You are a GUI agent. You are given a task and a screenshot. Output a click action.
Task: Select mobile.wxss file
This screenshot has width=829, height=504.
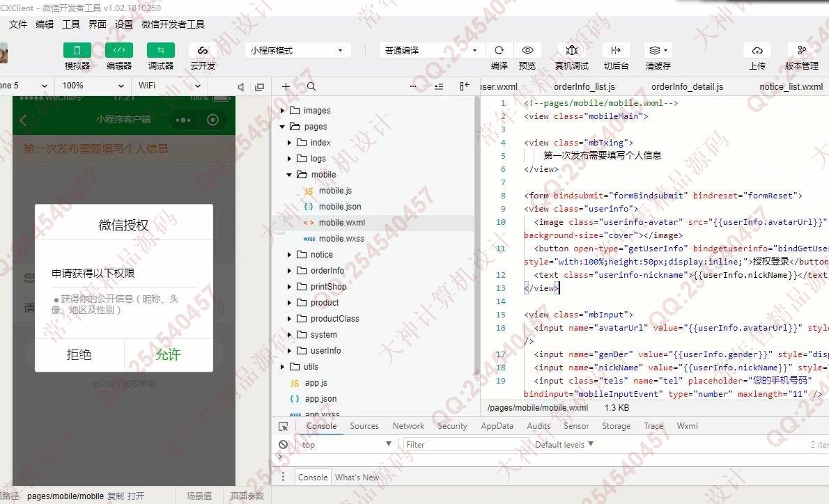(x=341, y=239)
